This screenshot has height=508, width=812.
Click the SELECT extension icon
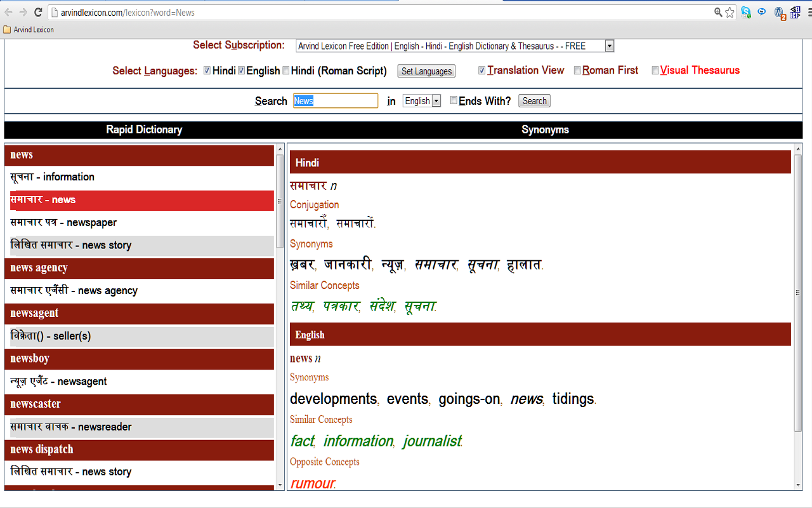tap(795, 12)
